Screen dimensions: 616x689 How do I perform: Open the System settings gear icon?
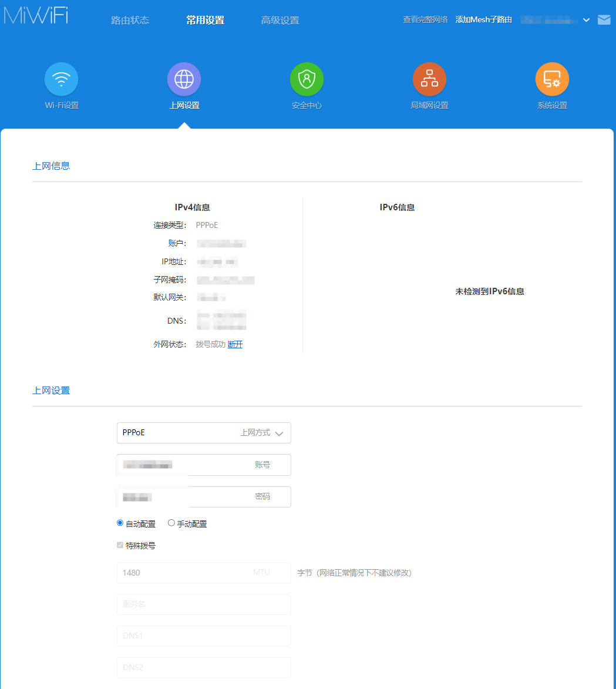[x=552, y=79]
